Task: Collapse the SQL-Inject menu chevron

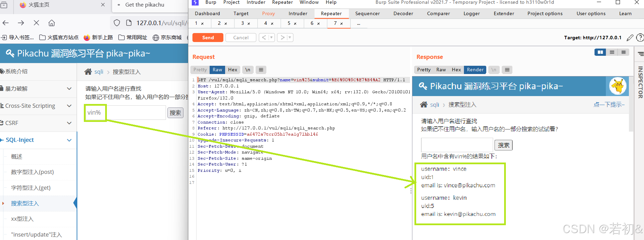Action: (69, 140)
